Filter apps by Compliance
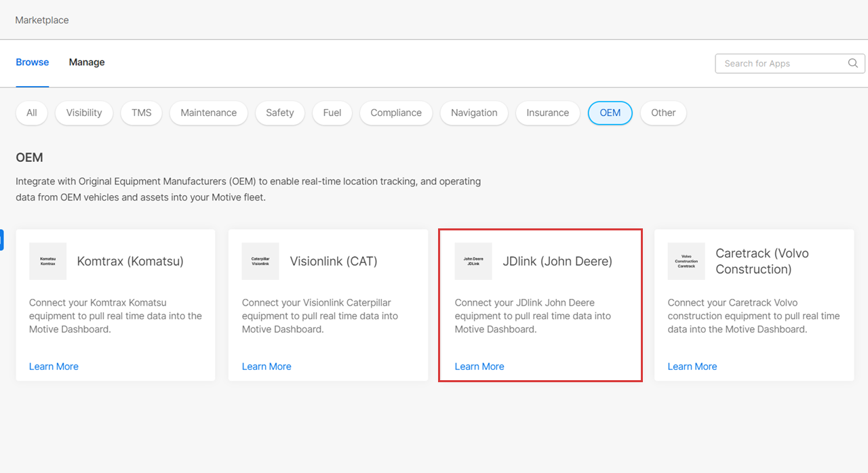Screen dimensions: 868x473 [x=396, y=113]
